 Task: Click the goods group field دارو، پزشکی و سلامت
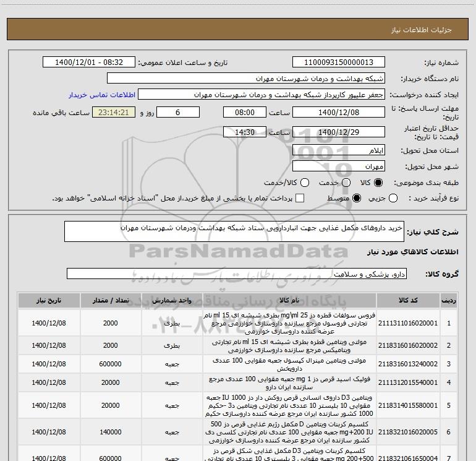point(237,274)
